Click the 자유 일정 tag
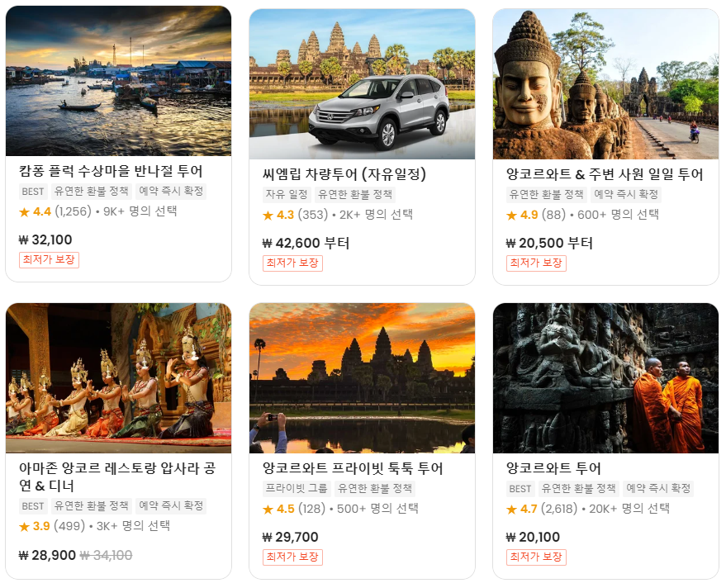Screen dimensions: 726x588 [x=287, y=194]
